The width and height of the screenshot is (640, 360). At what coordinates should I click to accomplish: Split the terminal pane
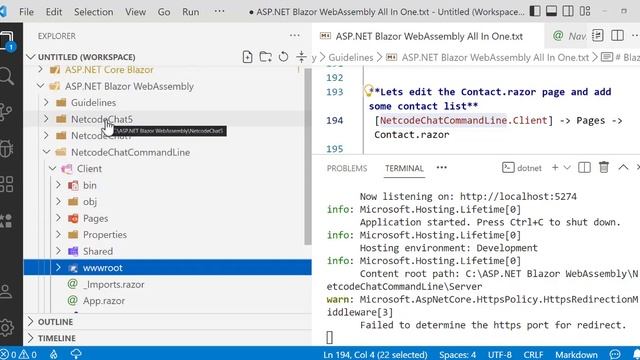584,167
